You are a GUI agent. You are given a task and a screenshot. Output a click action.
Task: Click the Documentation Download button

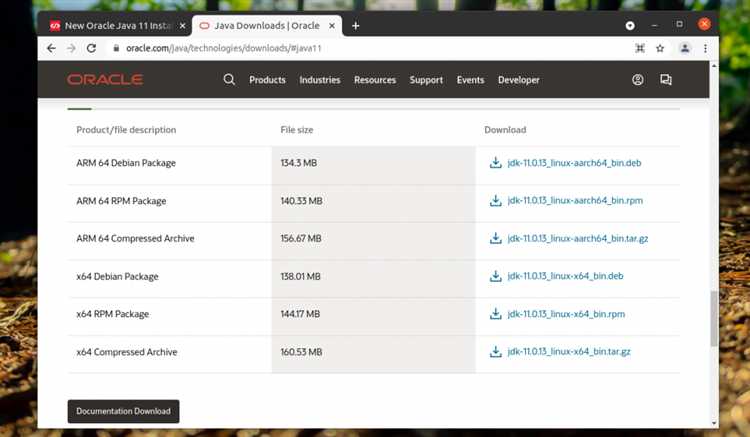(x=124, y=411)
